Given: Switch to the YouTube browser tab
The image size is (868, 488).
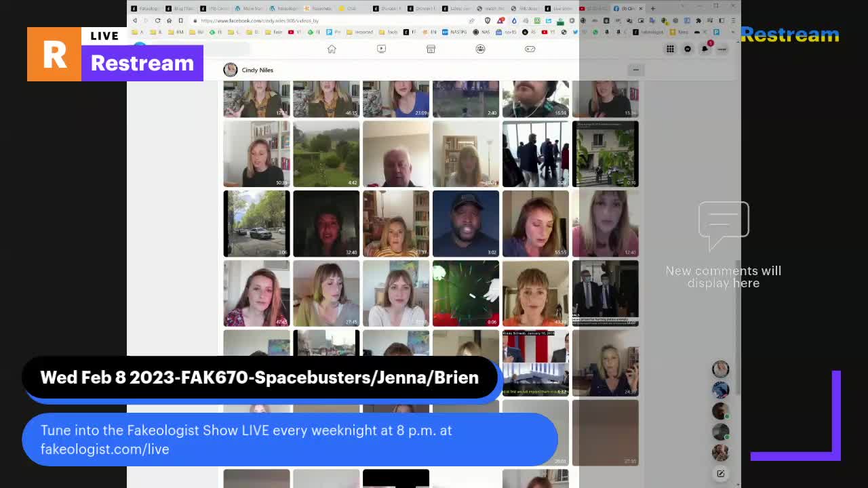Looking at the screenshot, I should [593, 9].
